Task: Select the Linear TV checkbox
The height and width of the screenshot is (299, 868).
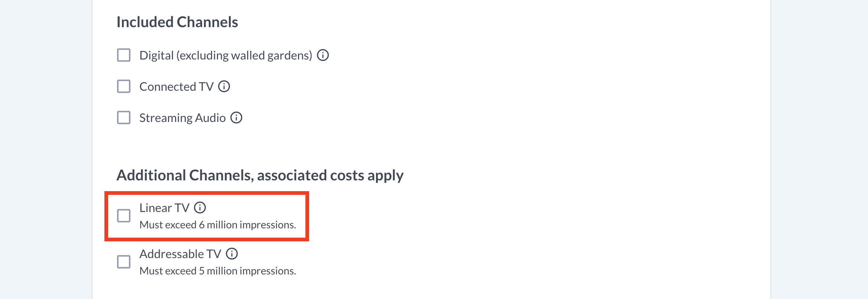Action: tap(124, 216)
